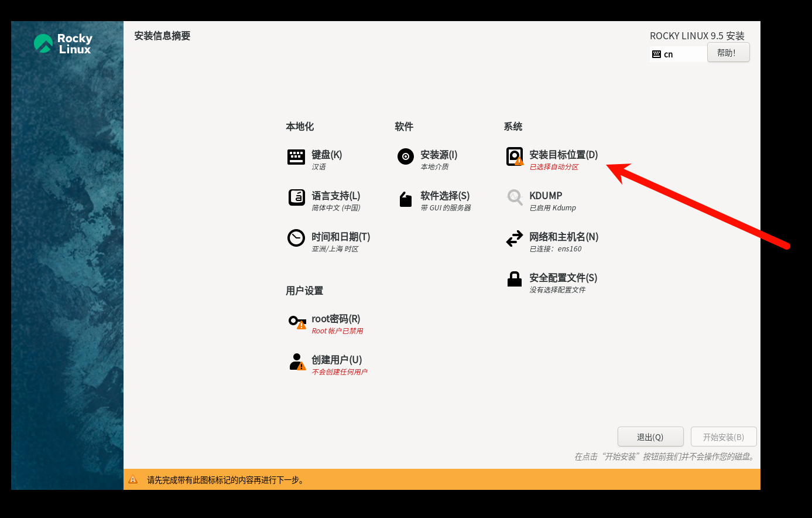This screenshot has height=518, width=812.
Task: Click the keyboard layout icon next to cn
Action: pos(656,54)
